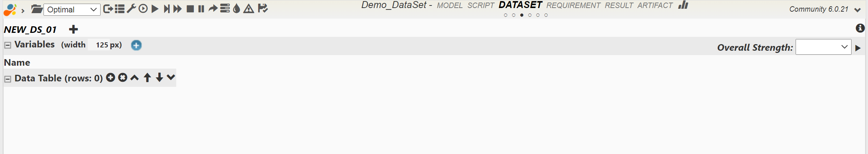Open the Optimal sequencer dropdown

pyautogui.click(x=72, y=9)
